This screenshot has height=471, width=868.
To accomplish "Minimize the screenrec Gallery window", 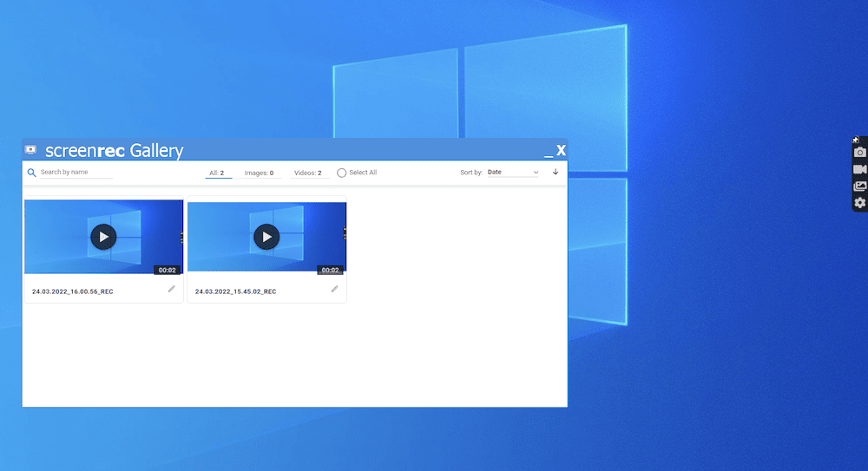I will point(548,152).
